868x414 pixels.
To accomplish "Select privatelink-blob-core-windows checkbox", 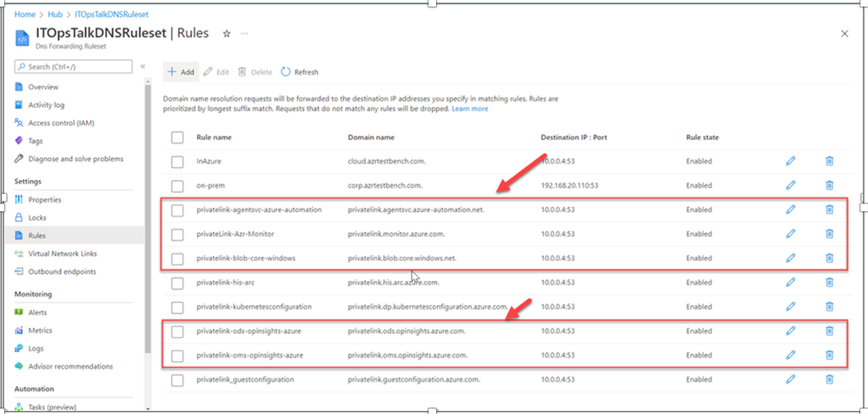I will pos(177,259).
